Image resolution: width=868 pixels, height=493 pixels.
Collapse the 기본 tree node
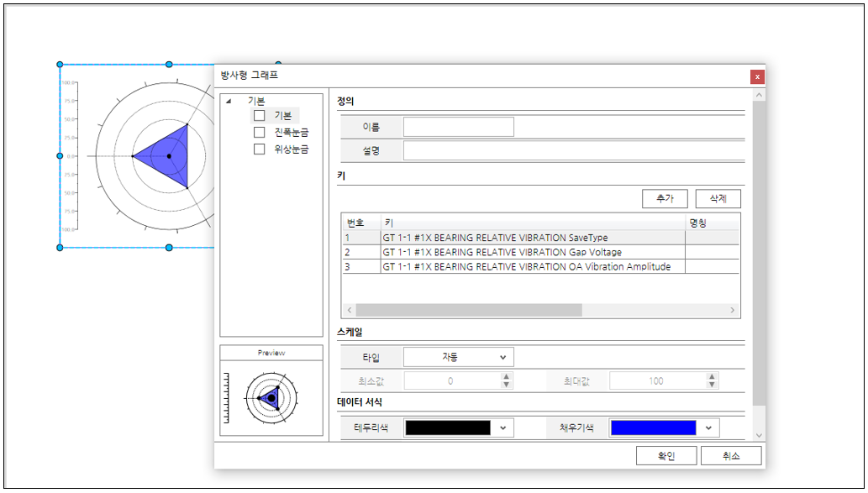[x=229, y=101]
